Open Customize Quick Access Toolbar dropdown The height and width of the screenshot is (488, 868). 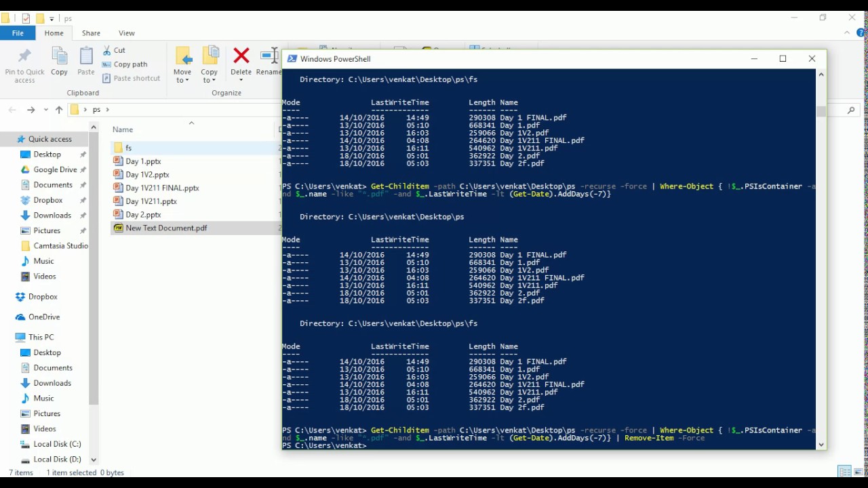coord(52,19)
